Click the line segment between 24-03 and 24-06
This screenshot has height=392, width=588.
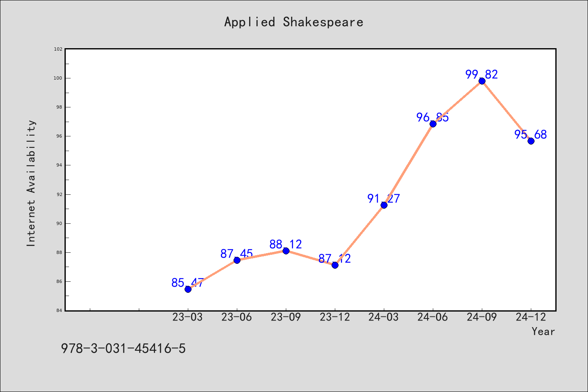408,165
